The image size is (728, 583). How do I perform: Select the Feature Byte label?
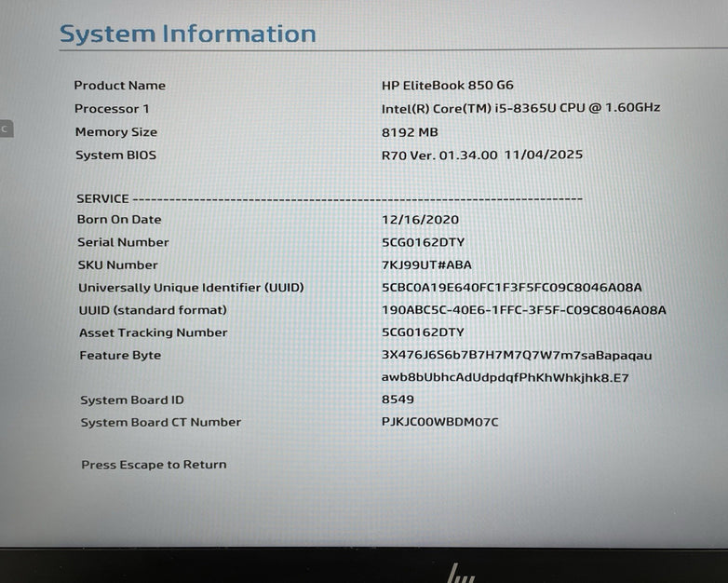[120, 356]
